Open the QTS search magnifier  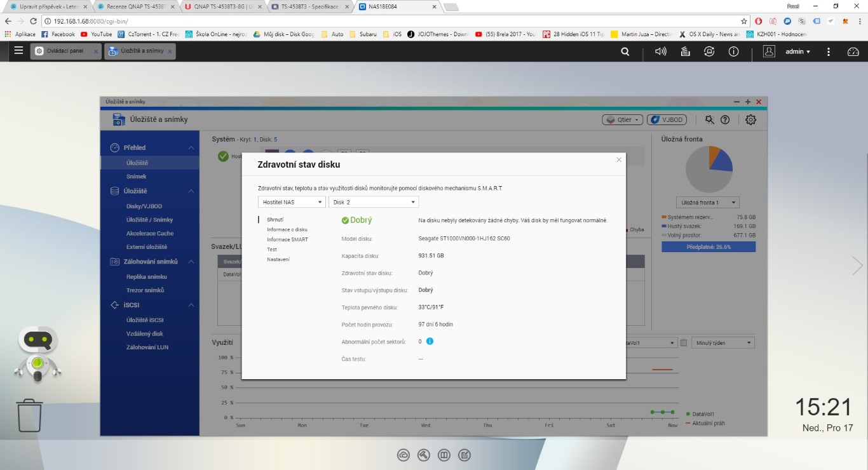(626, 51)
